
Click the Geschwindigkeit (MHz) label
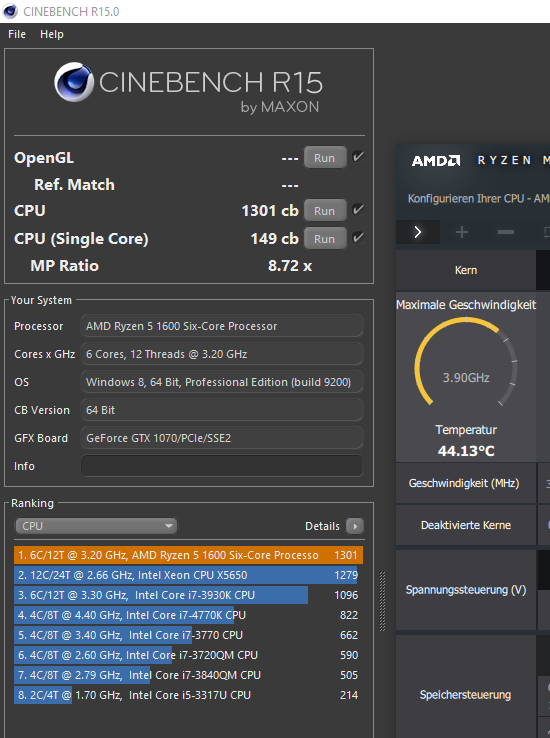[464, 483]
